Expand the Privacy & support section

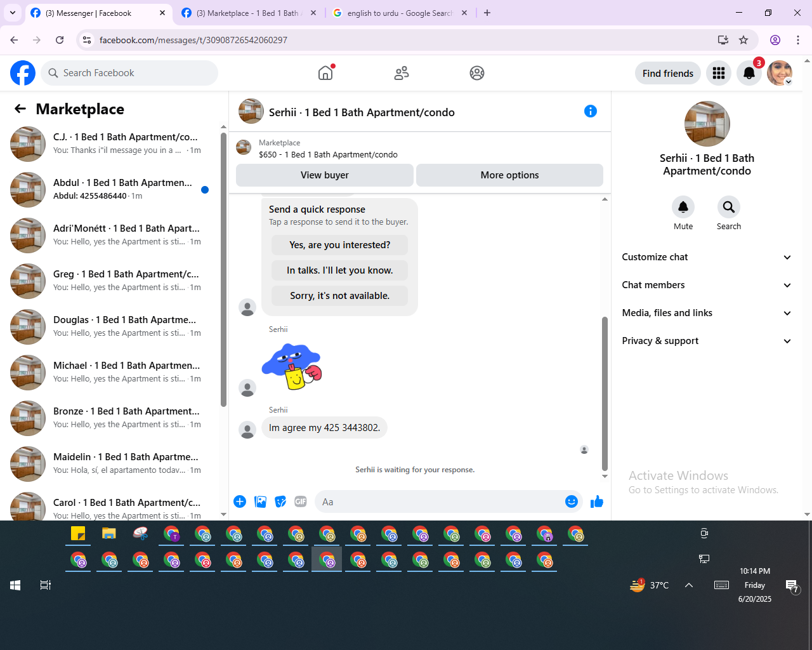click(707, 341)
